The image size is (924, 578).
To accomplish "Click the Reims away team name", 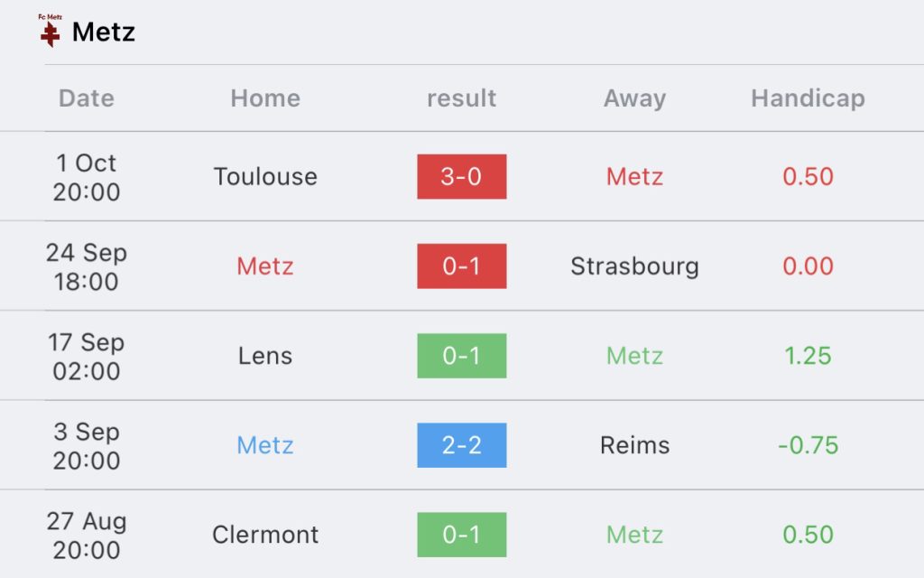I will tap(634, 445).
